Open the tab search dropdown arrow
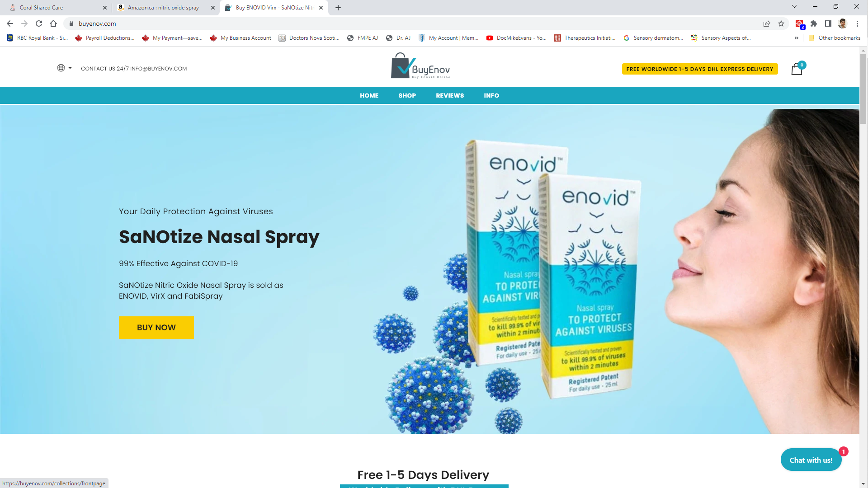Viewport: 868px width, 488px height. point(794,7)
